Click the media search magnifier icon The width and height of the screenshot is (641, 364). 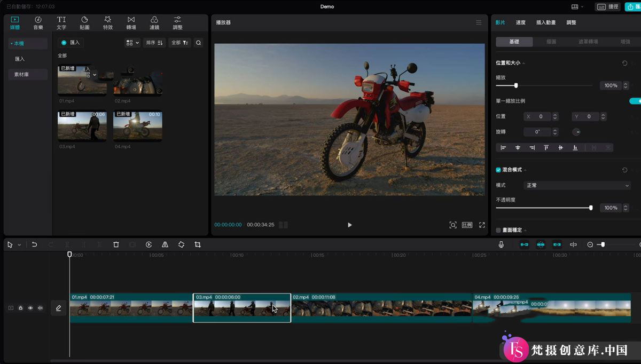point(199,43)
